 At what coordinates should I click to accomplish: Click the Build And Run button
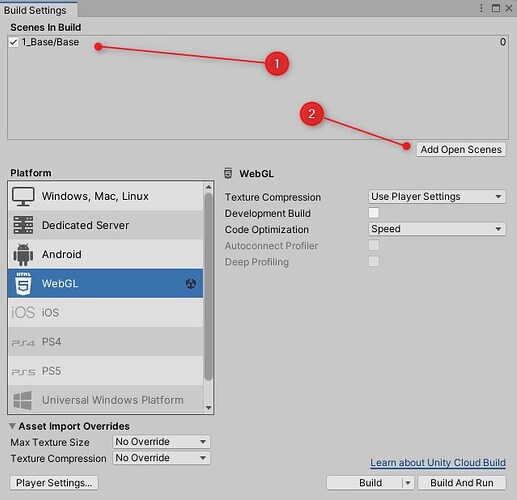(x=462, y=483)
